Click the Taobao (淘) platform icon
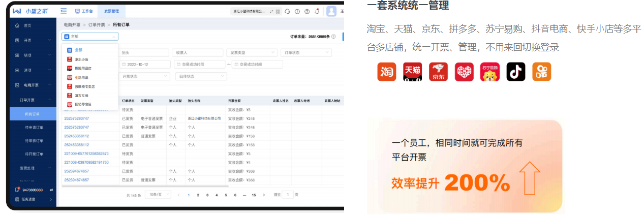 coord(387,72)
